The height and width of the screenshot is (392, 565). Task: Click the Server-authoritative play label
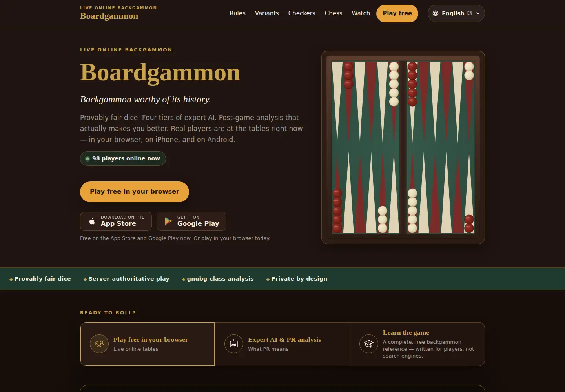(x=129, y=279)
